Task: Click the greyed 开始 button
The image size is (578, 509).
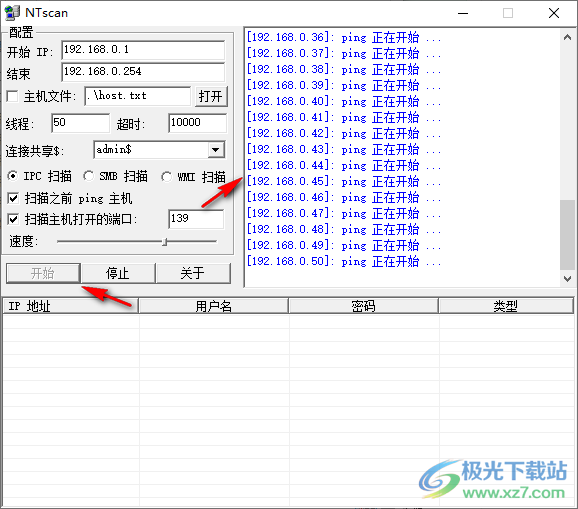Action: pos(43,273)
